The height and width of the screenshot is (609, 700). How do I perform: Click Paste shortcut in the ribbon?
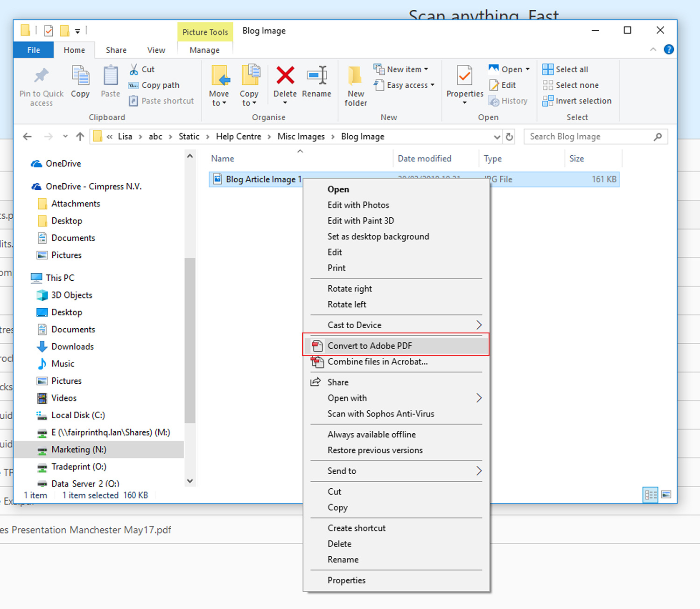[161, 101]
